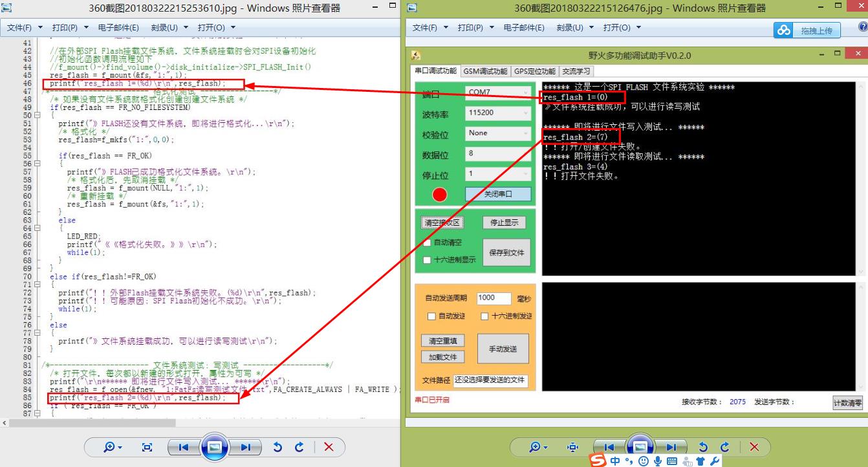
Task: Open the baud rate 115200 dropdown
Action: tap(497, 113)
